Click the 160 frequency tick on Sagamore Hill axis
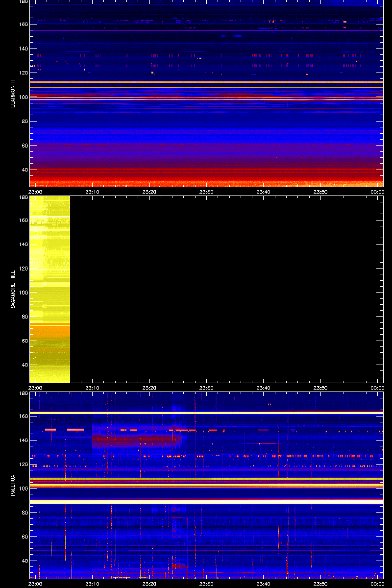The width and height of the screenshot is (392, 588). click(23, 220)
